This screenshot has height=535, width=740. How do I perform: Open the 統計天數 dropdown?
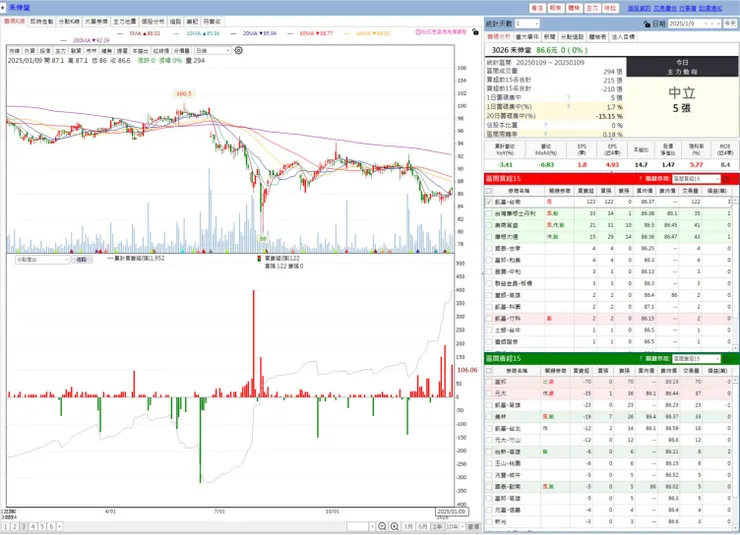pyautogui.click(x=527, y=24)
